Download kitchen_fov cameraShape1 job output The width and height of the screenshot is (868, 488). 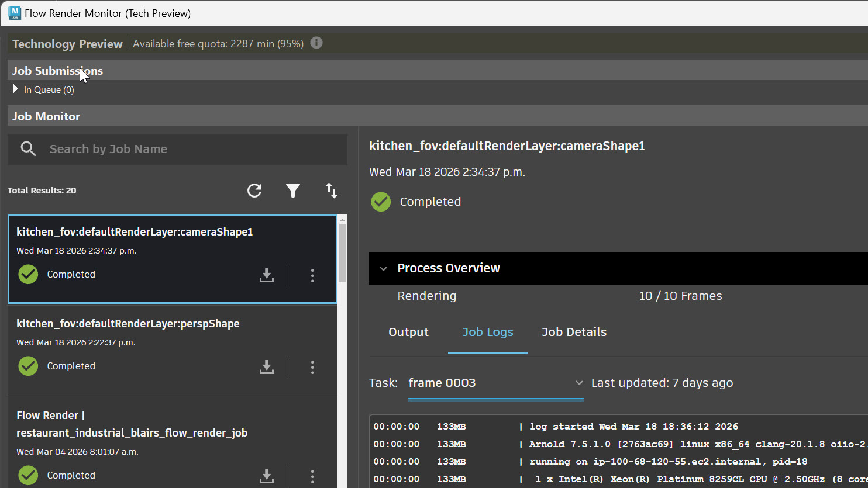[x=267, y=275]
